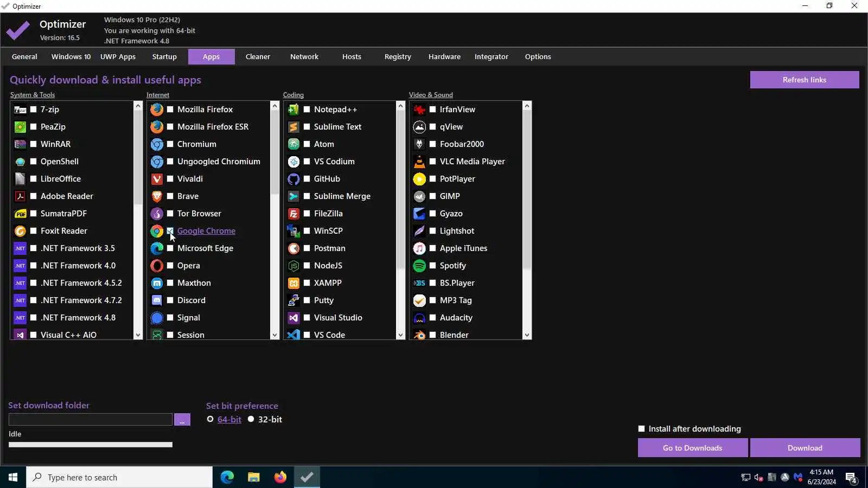868x488 pixels.
Task: Click the browse folder ellipsis button
Action: 182,420
